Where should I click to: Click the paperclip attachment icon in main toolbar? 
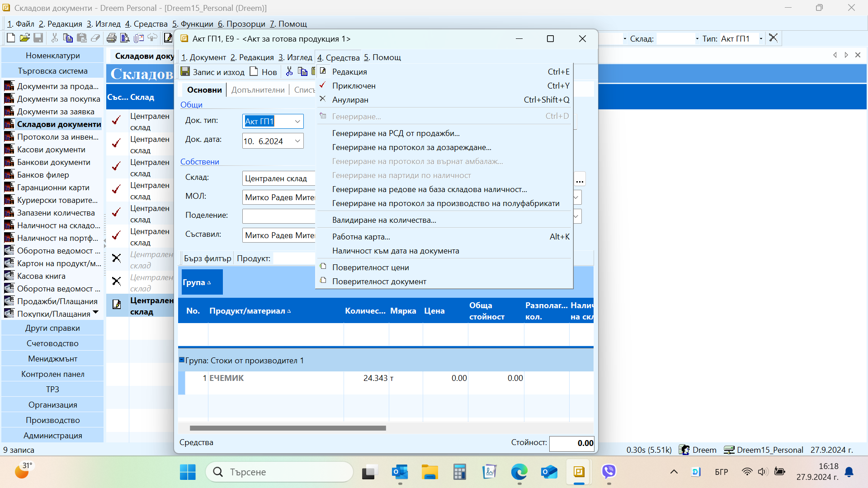coord(138,38)
